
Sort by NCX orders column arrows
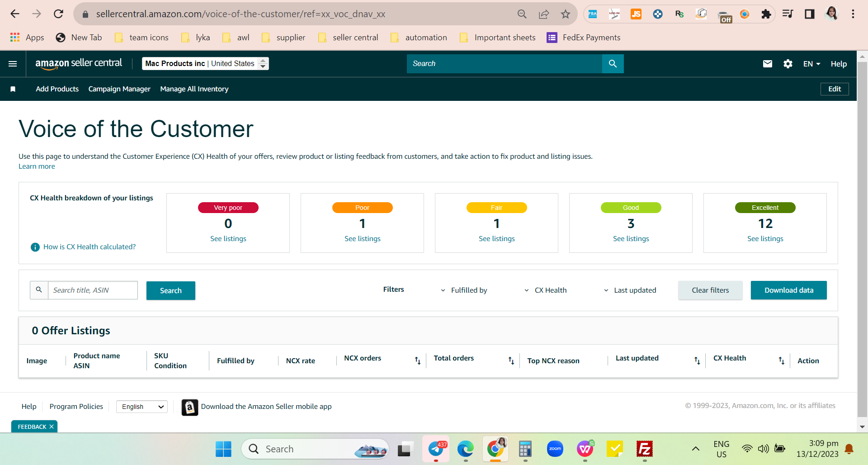coord(418,361)
